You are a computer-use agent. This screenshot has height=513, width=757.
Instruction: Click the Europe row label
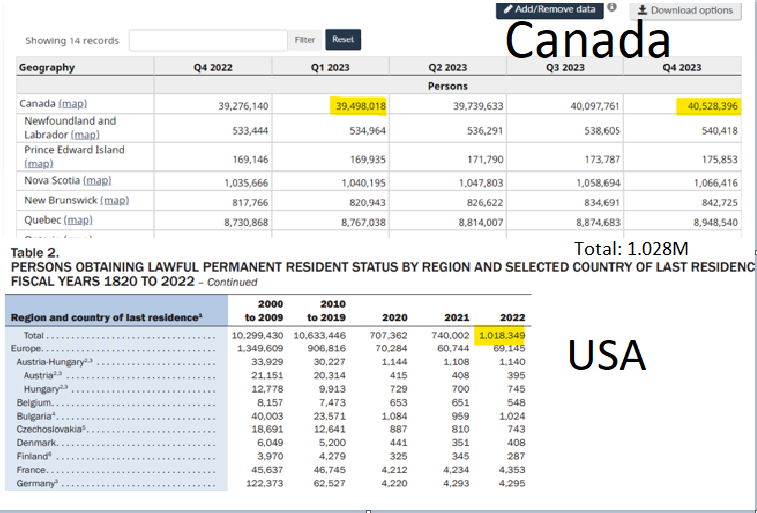point(26,348)
